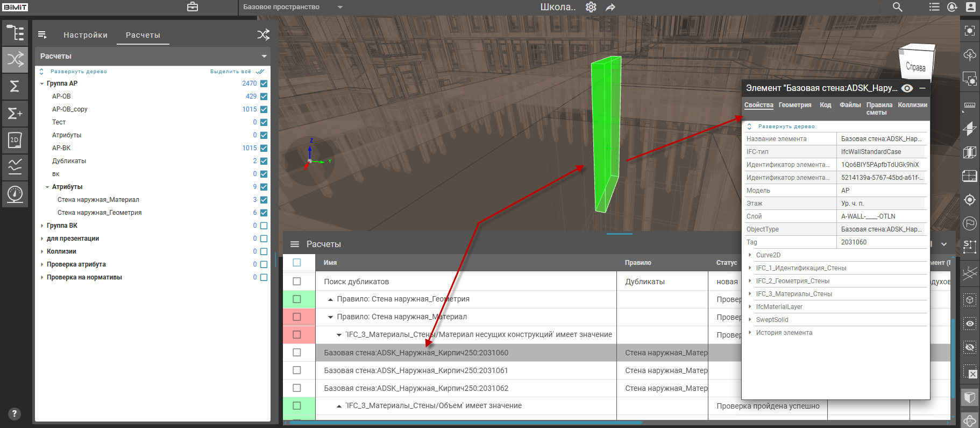
Task: Click the briefcase icon in top bar
Action: (x=193, y=7)
